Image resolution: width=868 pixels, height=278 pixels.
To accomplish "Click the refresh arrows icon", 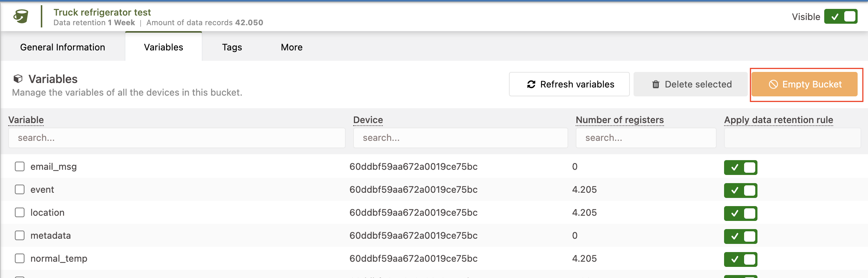I will (x=531, y=85).
